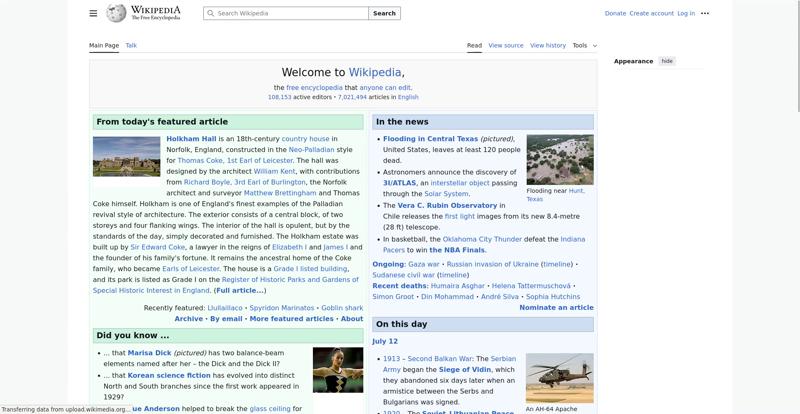Click the page vertical scrollbar
This screenshot has width=800, height=414.
tap(797, 56)
